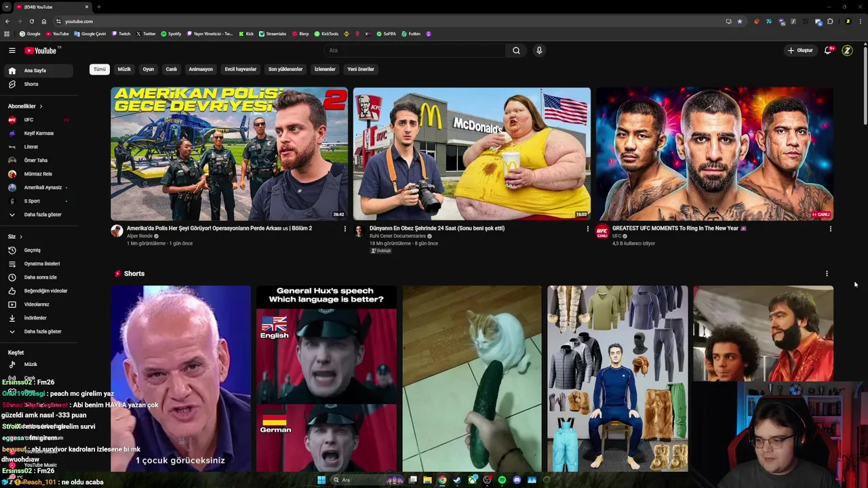Open the Shorts shelf options menu
Viewport: 868px width, 488px height.
pyautogui.click(x=827, y=274)
